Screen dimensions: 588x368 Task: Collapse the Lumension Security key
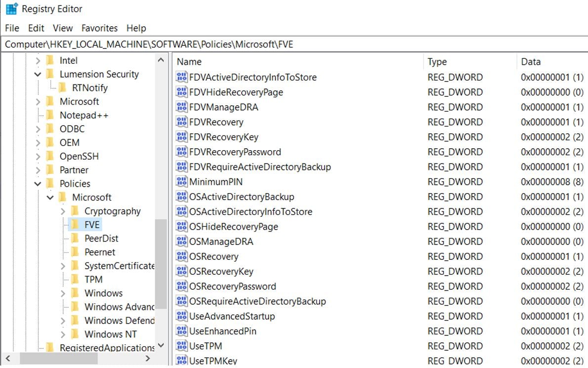click(x=37, y=74)
